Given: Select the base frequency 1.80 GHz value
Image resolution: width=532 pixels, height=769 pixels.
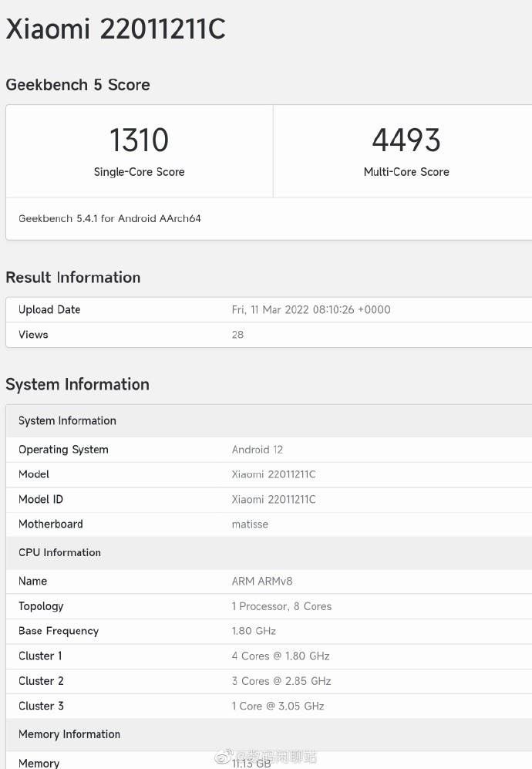Looking at the screenshot, I should [254, 631].
